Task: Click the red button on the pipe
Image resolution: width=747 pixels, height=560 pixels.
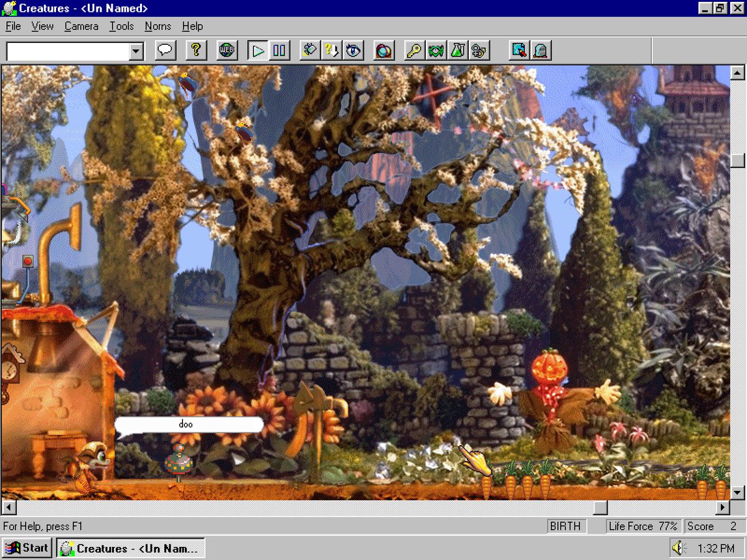Action: [27, 261]
